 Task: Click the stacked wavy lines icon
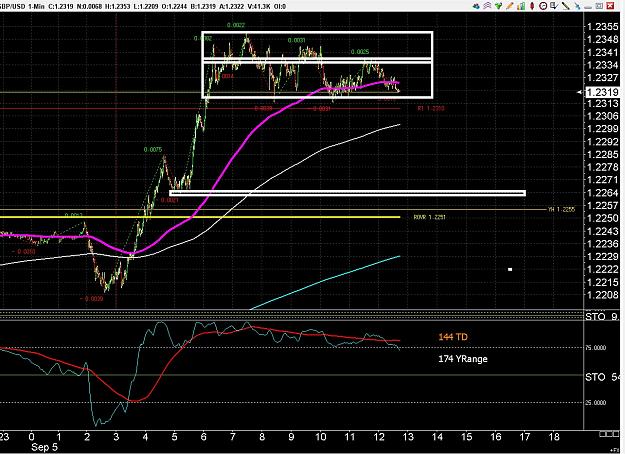click(x=487, y=6)
